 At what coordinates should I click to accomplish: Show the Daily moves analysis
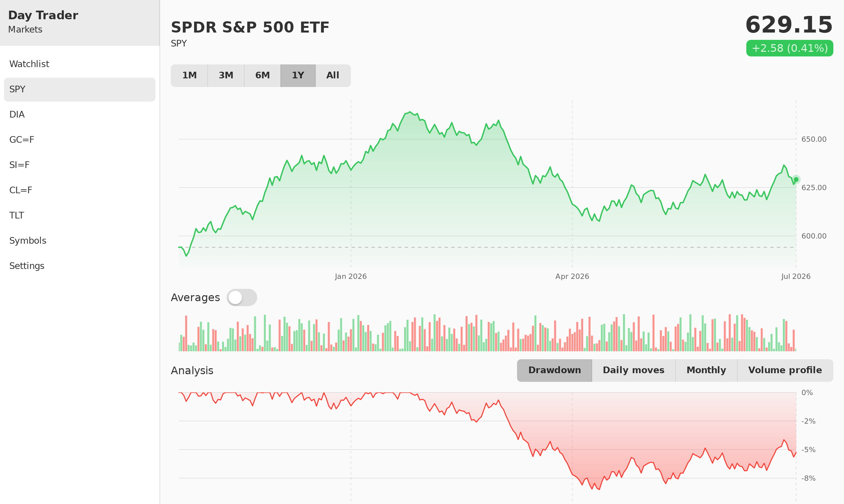point(634,371)
